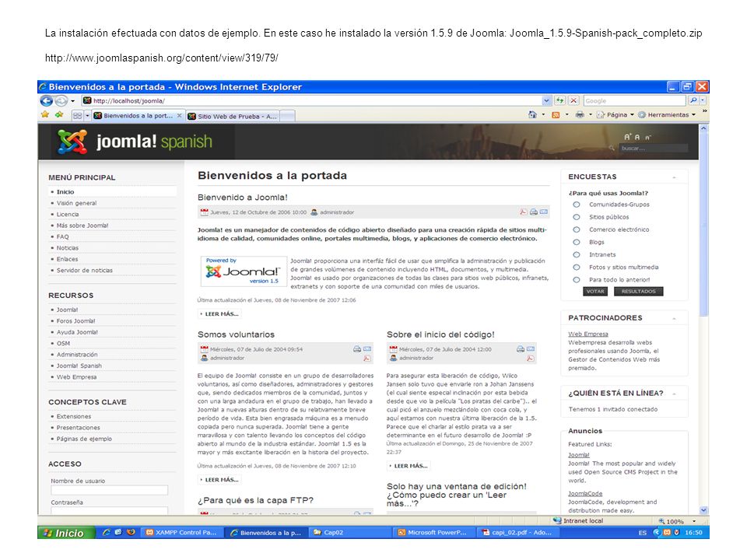Open Foros Joomla! resource link
The image size is (747, 560).
click(x=75, y=321)
